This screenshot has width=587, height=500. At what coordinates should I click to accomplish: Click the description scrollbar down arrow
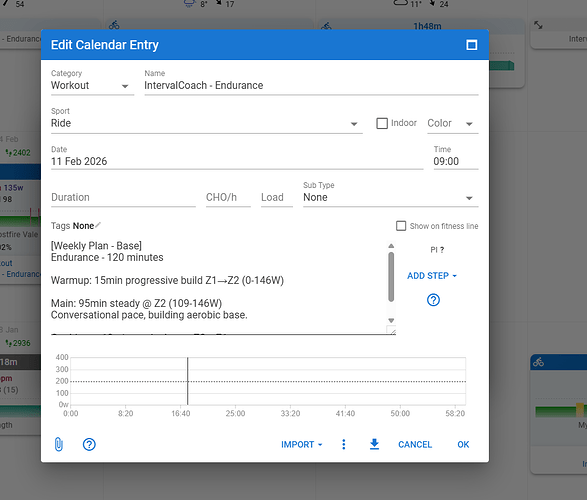391,321
